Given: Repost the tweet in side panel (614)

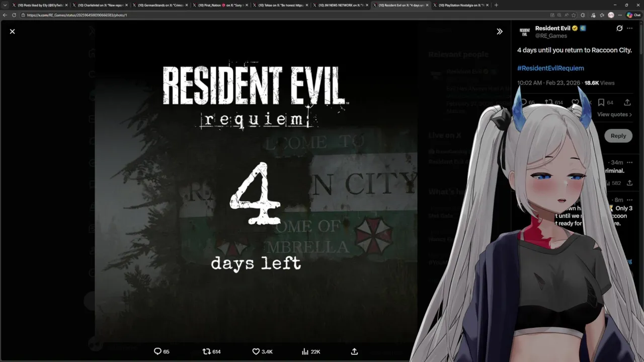Looking at the screenshot, I should coord(553,102).
